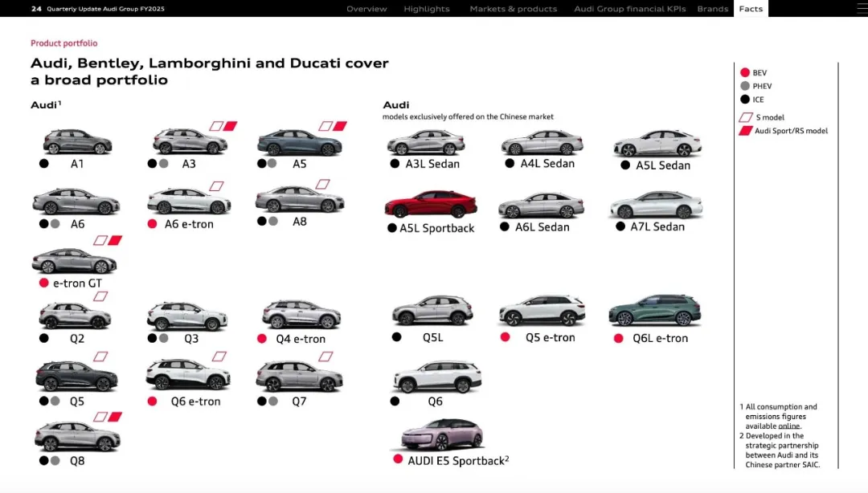Go to Markets & products tab
Image resolution: width=868 pixels, height=493 pixels.
pyautogui.click(x=513, y=9)
